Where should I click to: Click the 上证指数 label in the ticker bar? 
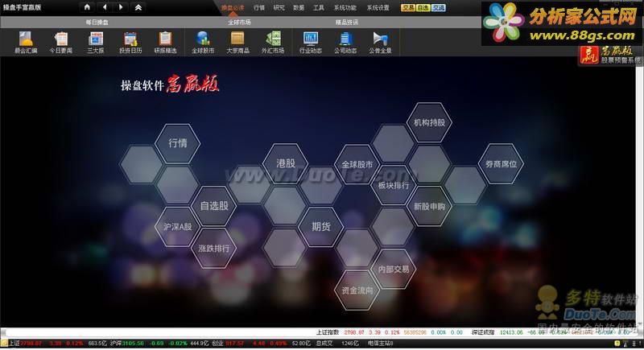pyautogui.click(x=328, y=332)
